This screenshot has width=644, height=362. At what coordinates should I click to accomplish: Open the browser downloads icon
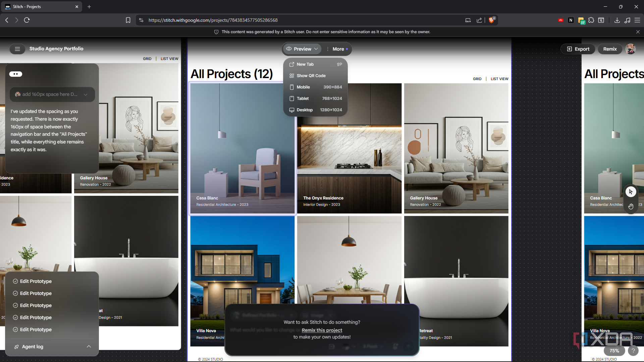(x=617, y=20)
